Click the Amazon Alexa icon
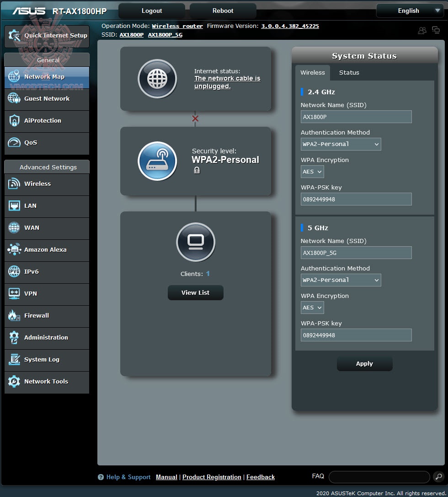This screenshot has width=448, height=497. 14,249
